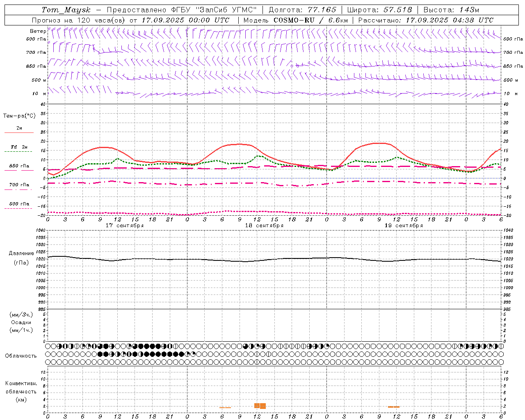Screen dimensions: 525x420
Task: Click the Высота: 143м value
Action: tap(451, 10)
